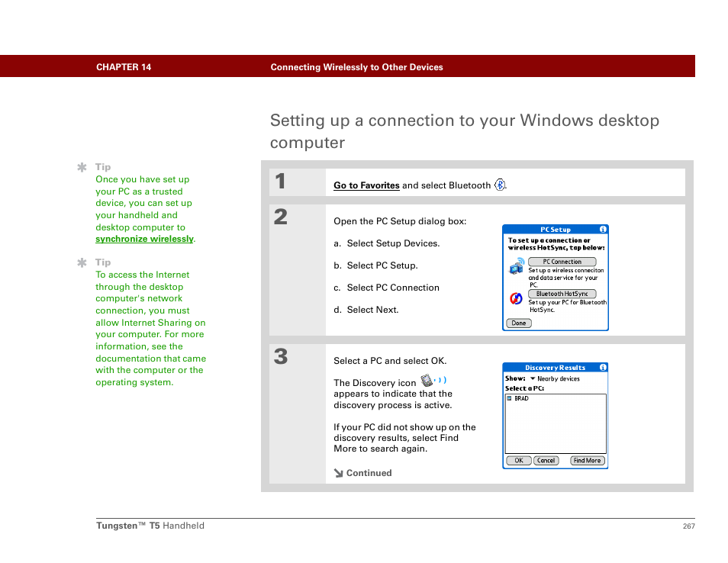Click the PC Setup info icon
Viewport: 728px width, 563px height.
point(603,230)
